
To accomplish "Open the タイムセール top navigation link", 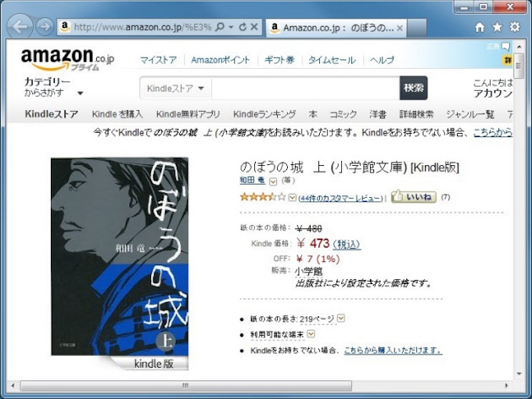I will 332,60.
